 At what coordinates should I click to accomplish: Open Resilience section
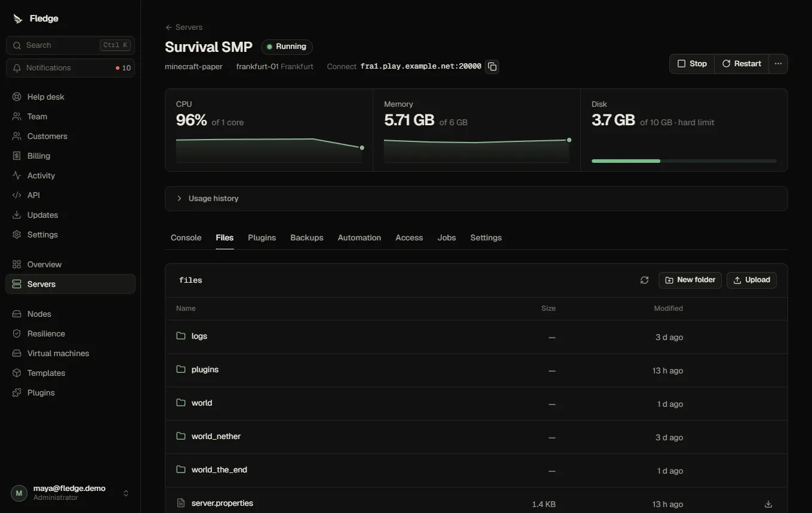(x=70, y=333)
